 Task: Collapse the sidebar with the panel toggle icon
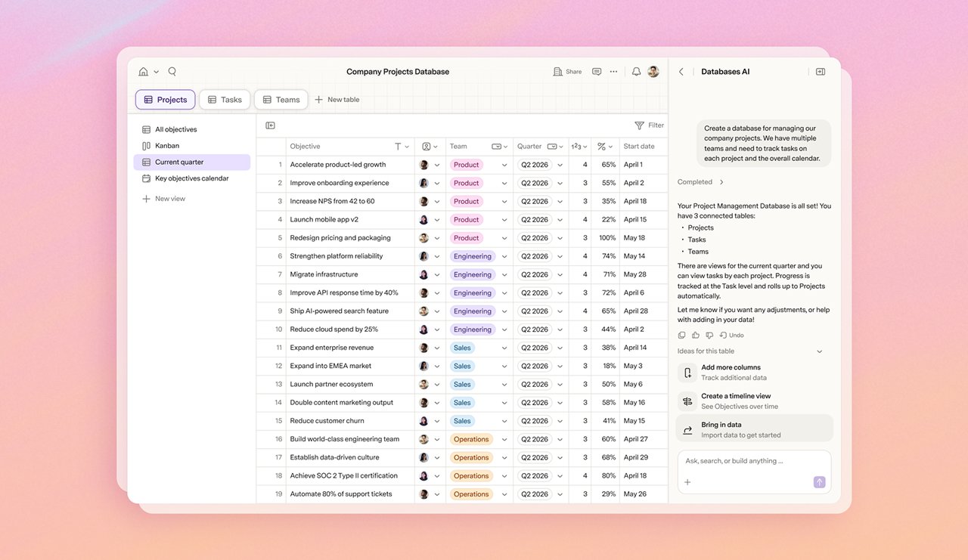click(270, 125)
